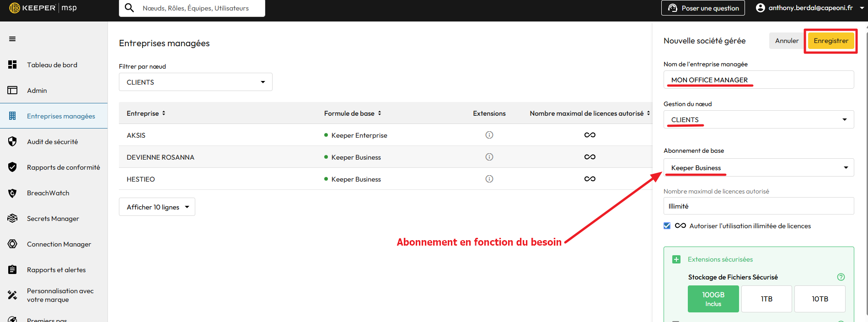Select the AKSIS company row
Image resolution: width=868 pixels, height=322 pixels.
pos(386,135)
